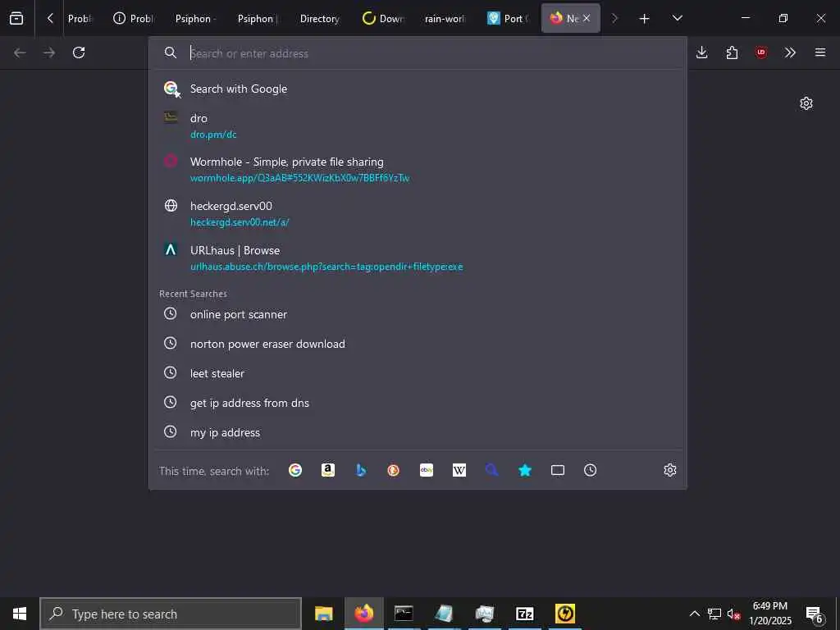Viewport: 840px width, 630px height.
Task: Search this time with Amazon icon
Action: [328, 470]
